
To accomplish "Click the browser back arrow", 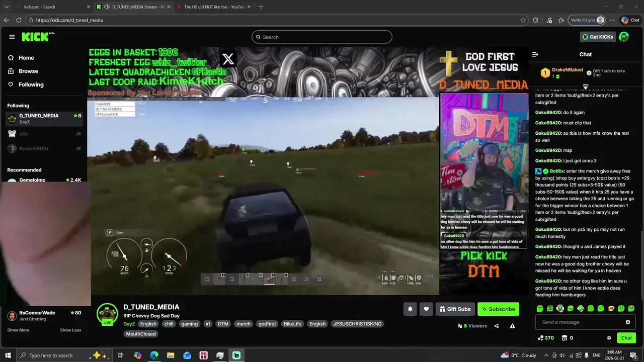I will 7,20.
